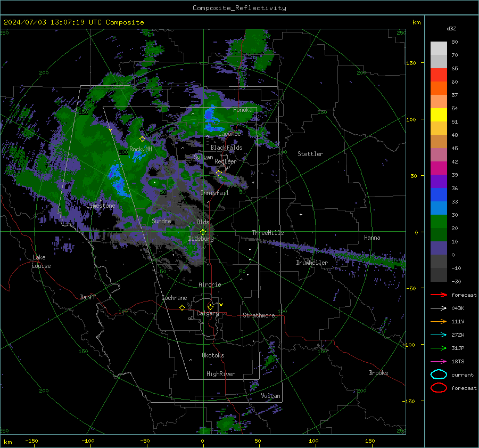The height and width of the screenshot is (448, 479).
Task: Click the -100 tick on the bottom axis
Action: click(x=88, y=441)
